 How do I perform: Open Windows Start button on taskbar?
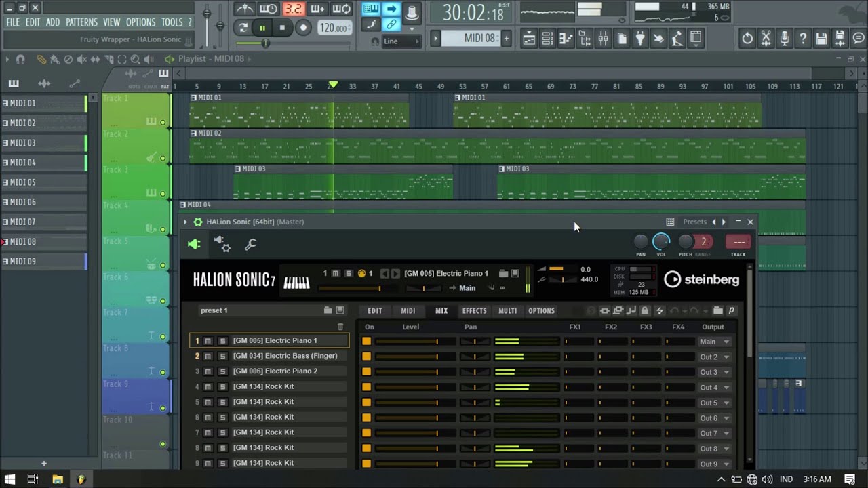point(10,479)
